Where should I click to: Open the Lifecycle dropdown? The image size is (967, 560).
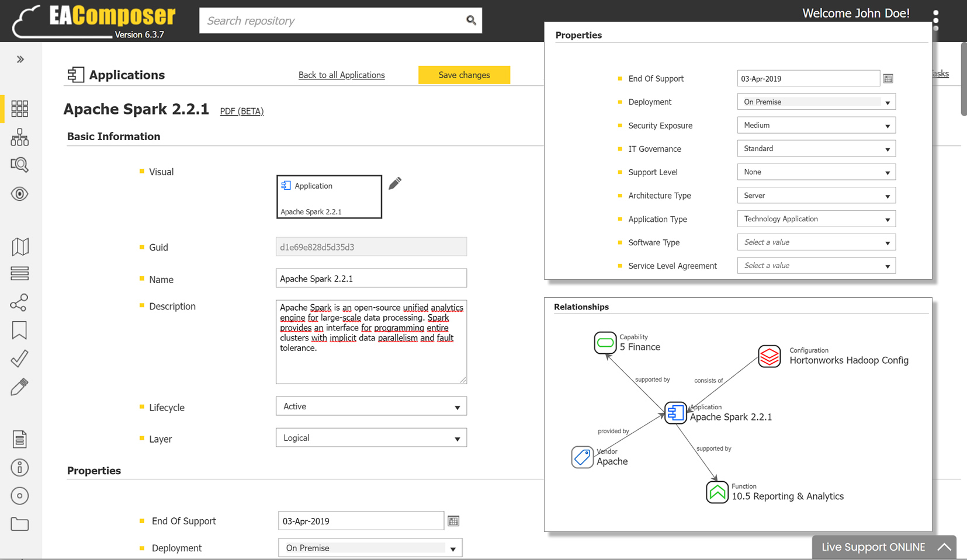[371, 406]
